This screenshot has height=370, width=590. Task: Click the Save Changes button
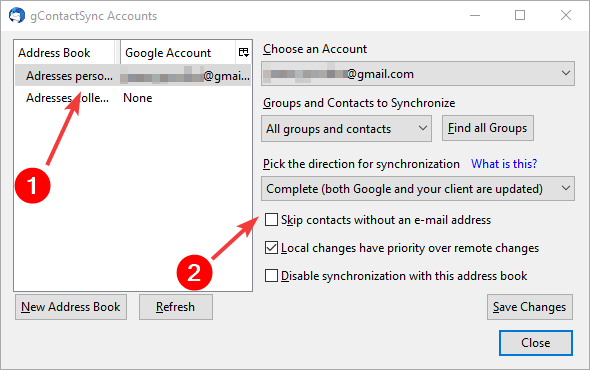click(x=529, y=307)
